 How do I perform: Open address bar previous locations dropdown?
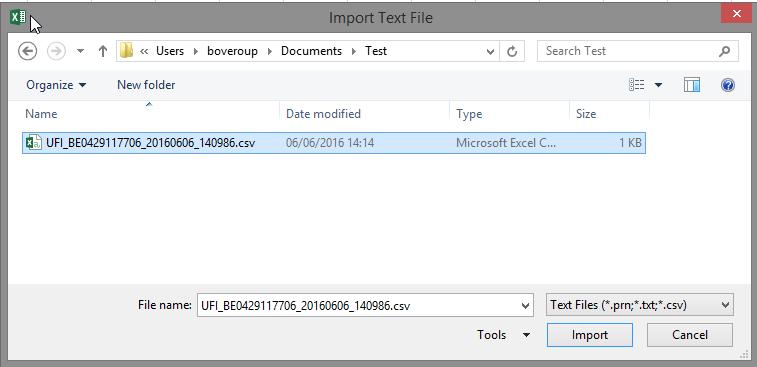(491, 51)
